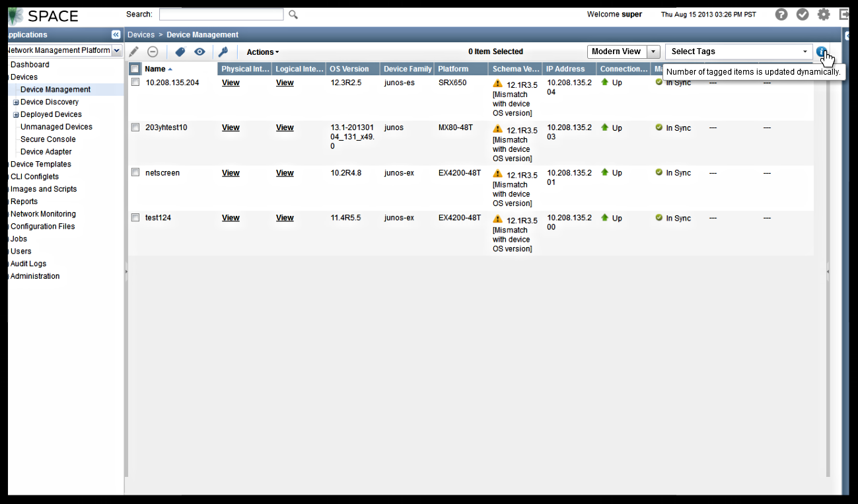Screen dimensions: 858x504
Task: Open Audit Logs in the sidebar
Action: click(28, 264)
